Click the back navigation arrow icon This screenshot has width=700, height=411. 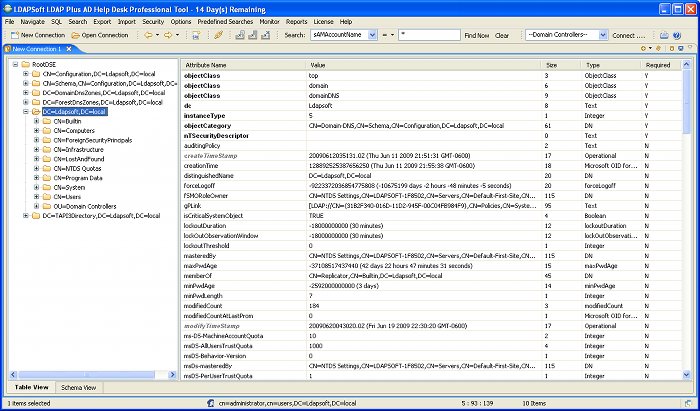coord(149,35)
